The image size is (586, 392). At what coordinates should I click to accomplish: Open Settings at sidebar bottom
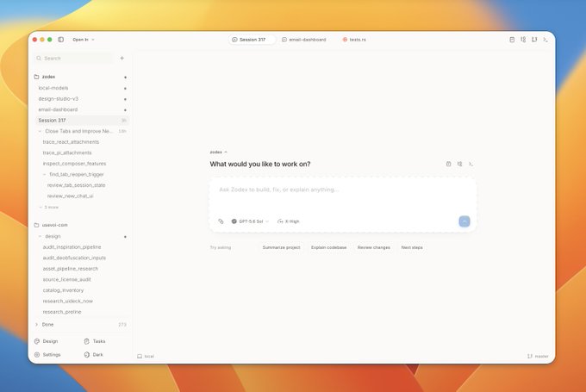tap(47, 355)
